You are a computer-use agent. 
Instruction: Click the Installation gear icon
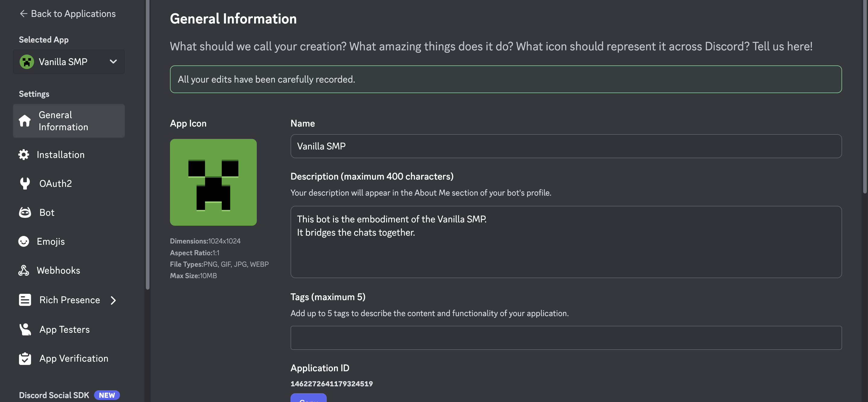point(25,154)
